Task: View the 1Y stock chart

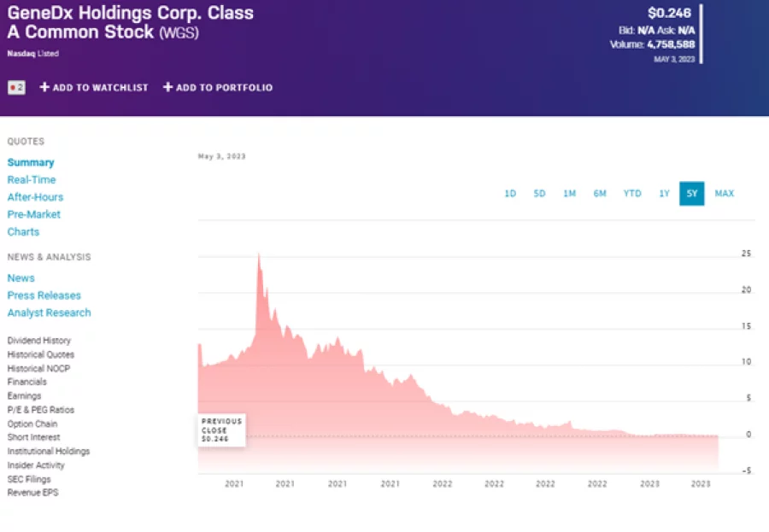Action: [664, 194]
